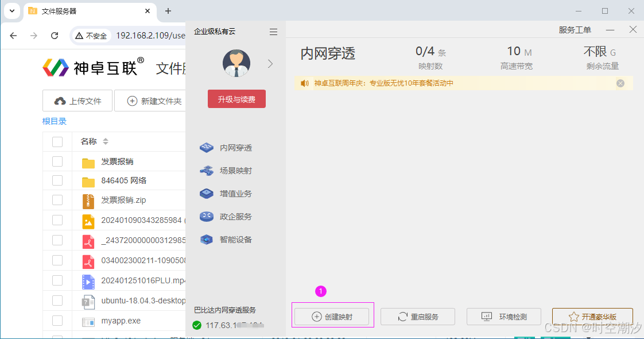
Task: Click the 神卓互联 logo in browser page
Action: (93, 67)
